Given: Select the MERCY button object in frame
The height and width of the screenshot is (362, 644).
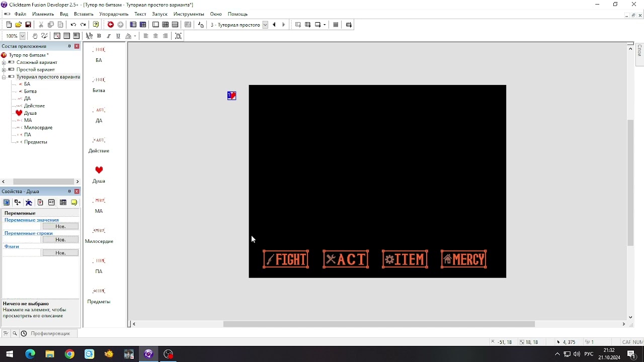Looking at the screenshot, I should (x=464, y=259).
